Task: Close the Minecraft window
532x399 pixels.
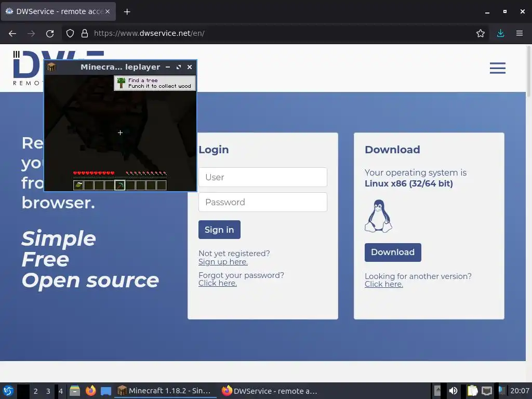Action: click(190, 67)
